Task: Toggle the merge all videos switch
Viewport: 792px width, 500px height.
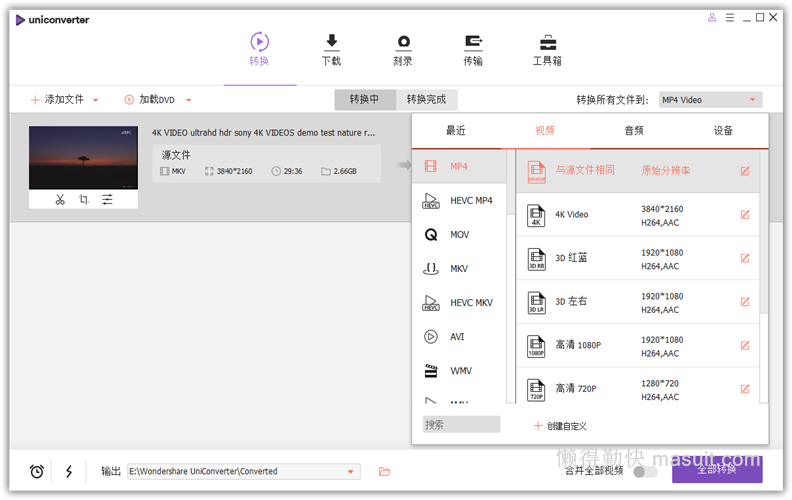Action: 645,471
